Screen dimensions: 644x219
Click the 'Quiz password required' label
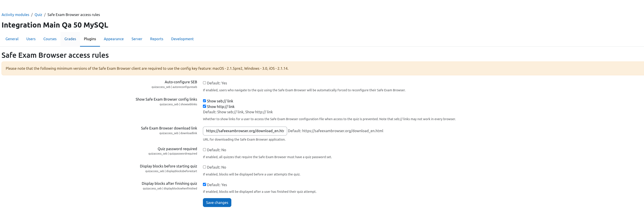click(177, 149)
